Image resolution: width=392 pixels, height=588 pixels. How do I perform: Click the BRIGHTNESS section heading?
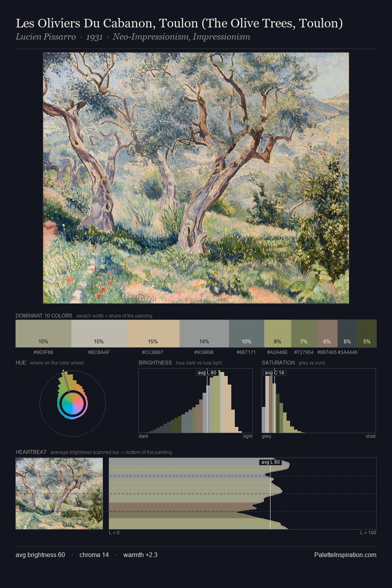click(155, 363)
